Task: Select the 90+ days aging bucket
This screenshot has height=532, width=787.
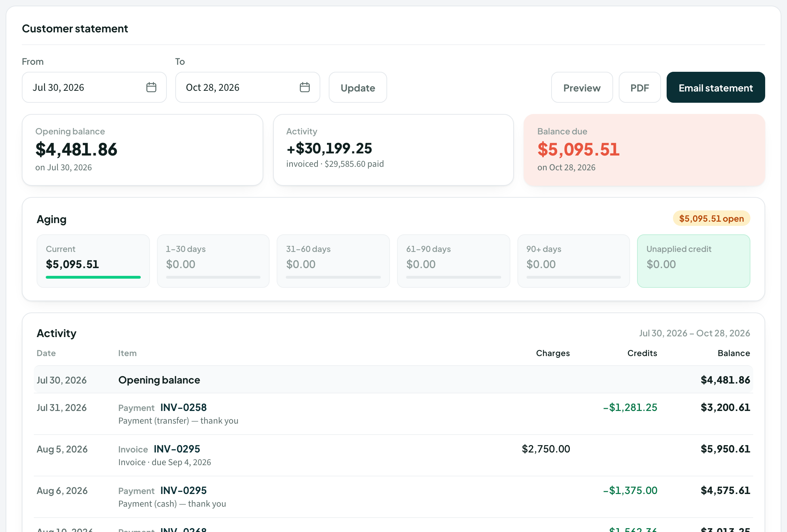Action: 574,261
